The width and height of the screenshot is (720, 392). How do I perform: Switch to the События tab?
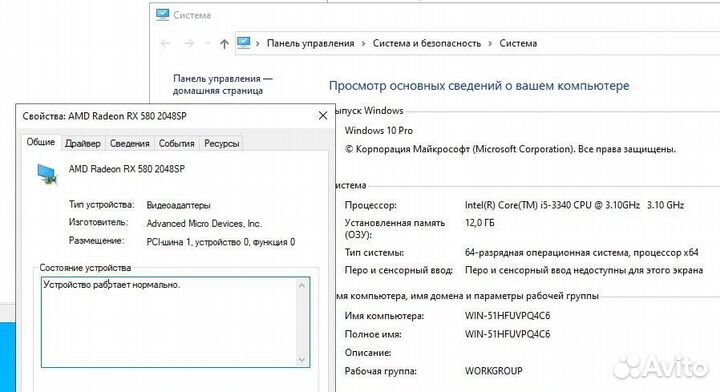coord(176,143)
